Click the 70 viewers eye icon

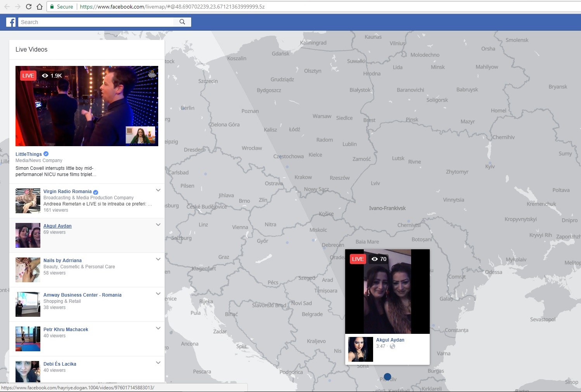pos(375,259)
